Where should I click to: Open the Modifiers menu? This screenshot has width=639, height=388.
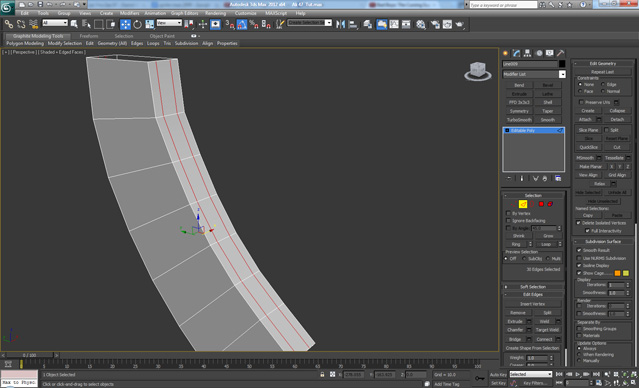click(129, 13)
